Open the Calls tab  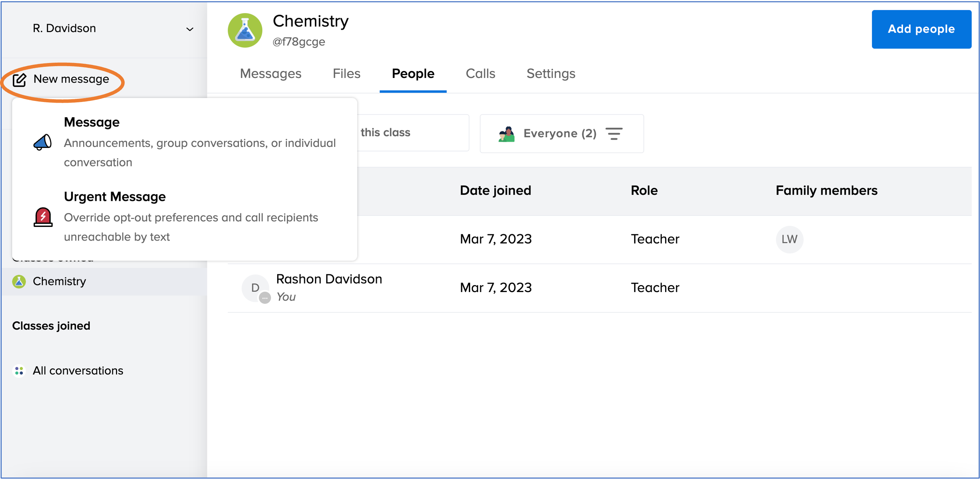point(480,73)
